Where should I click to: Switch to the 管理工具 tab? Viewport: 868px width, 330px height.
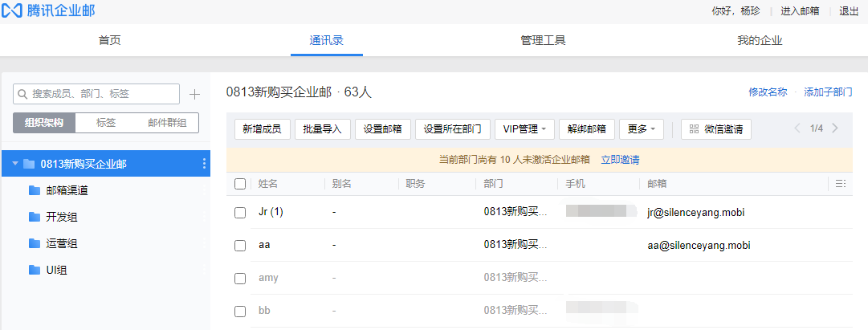coord(543,40)
